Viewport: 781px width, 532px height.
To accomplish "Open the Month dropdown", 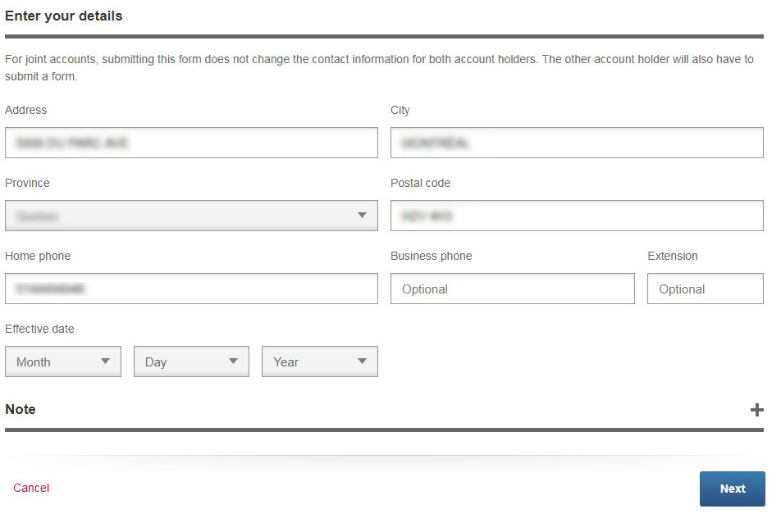I will tap(63, 361).
